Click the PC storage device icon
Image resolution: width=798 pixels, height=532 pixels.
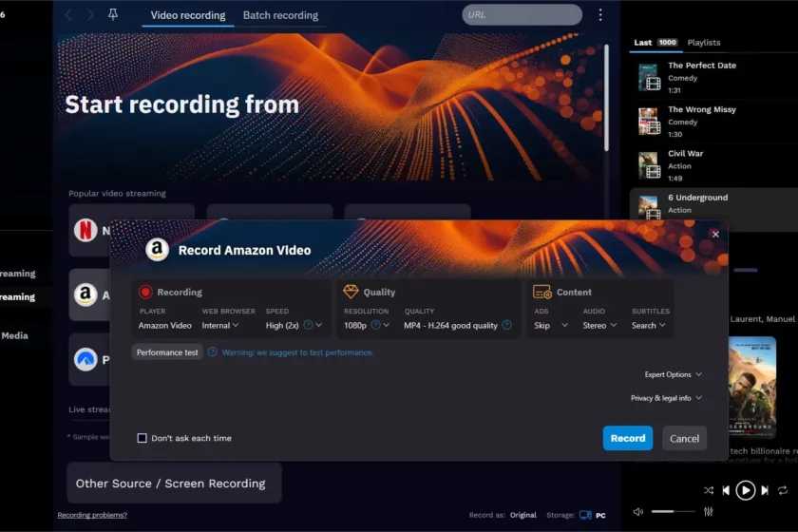[585, 515]
